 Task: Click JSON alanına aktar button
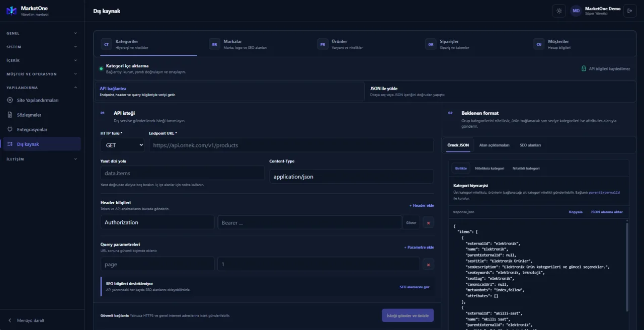pos(606,212)
